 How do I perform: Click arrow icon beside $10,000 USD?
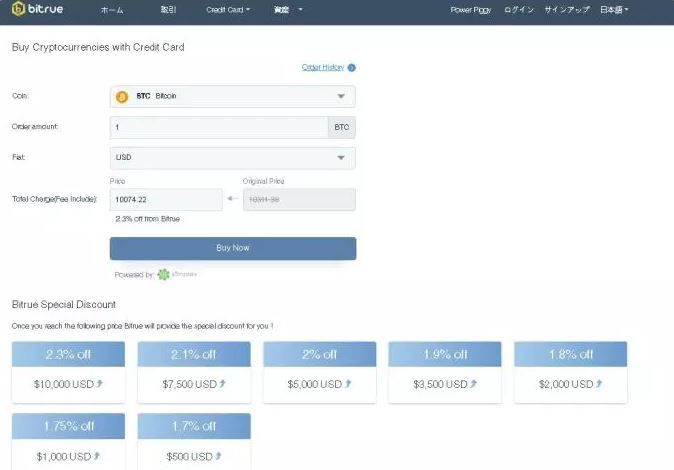tap(99, 384)
